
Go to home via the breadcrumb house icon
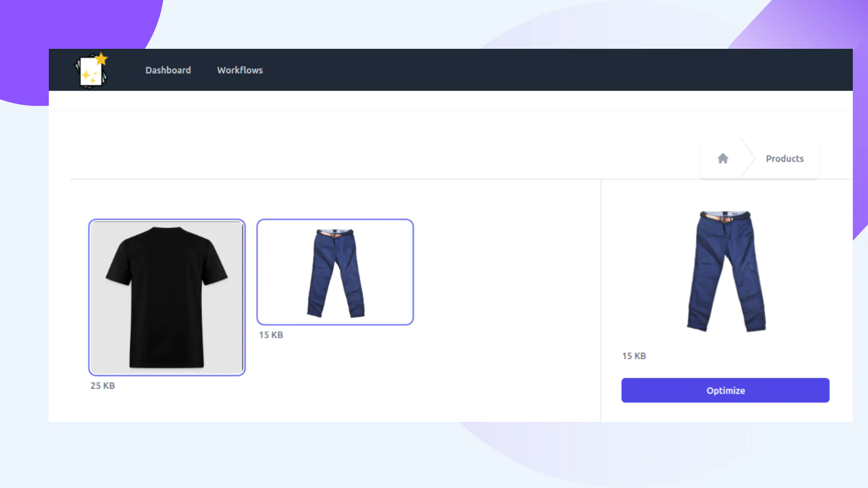(x=723, y=158)
